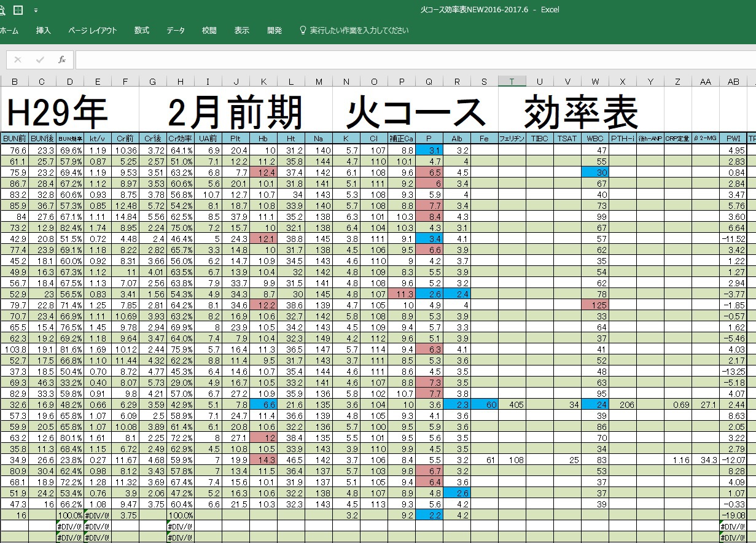Open the 挿入 ribbon tab
The image size is (756, 543).
pyautogui.click(x=44, y=30)
